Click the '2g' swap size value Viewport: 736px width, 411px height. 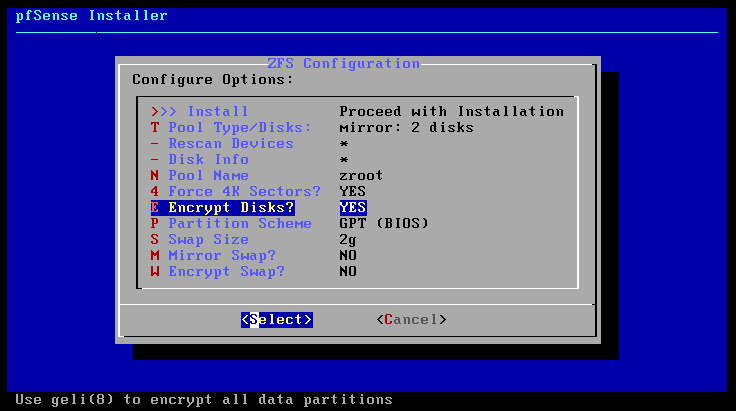(x=348, y=239)
